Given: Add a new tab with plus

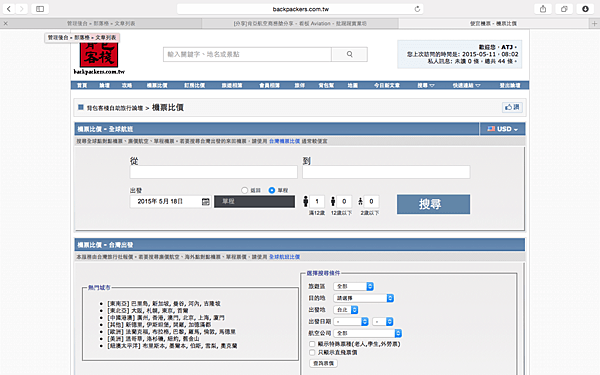Looking at the screenshot, I should tap(594, 23).
